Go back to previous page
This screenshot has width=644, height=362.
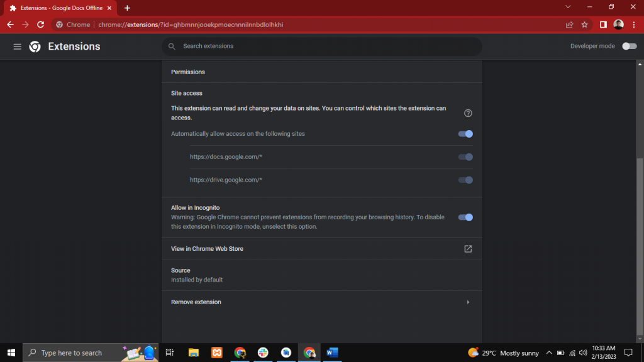coord(10,25)
